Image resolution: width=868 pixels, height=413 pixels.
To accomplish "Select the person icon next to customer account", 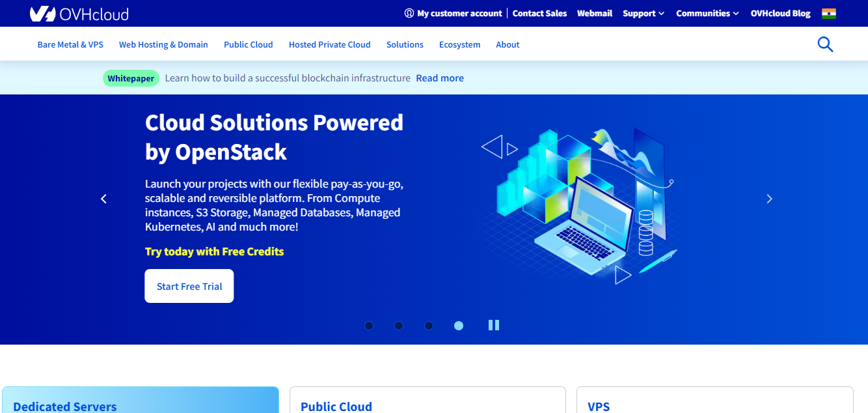I will coord(409,13).
